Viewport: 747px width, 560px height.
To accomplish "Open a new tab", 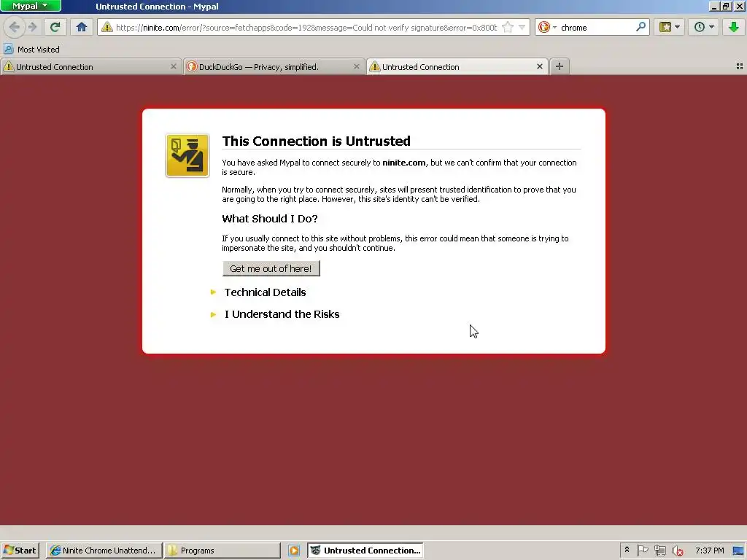I will tap(560, 66).
